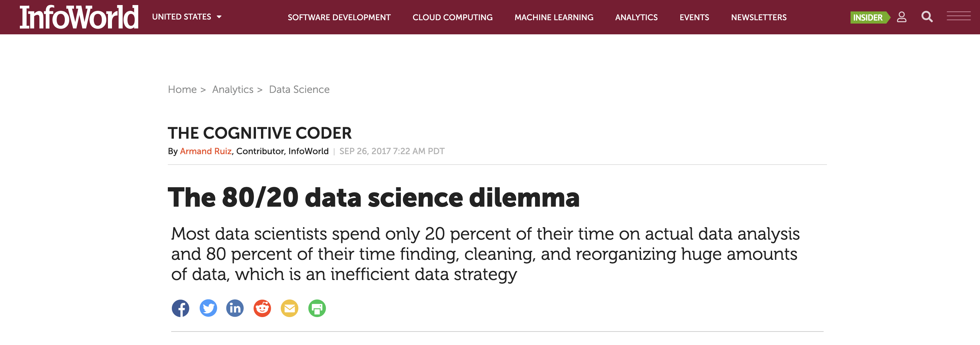Open the Machine Learning nav item
The width and height of the screenshot is (980, 345).
(554, 18)
